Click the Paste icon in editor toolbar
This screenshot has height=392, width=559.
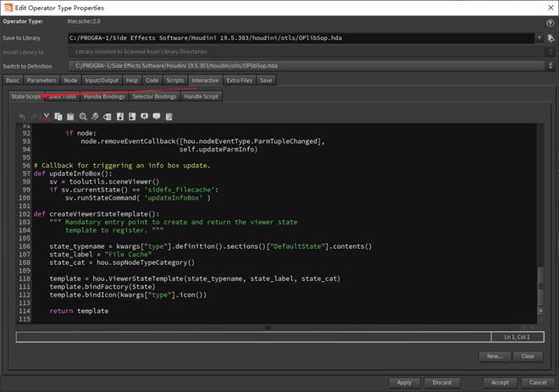(x=70, y=115)
